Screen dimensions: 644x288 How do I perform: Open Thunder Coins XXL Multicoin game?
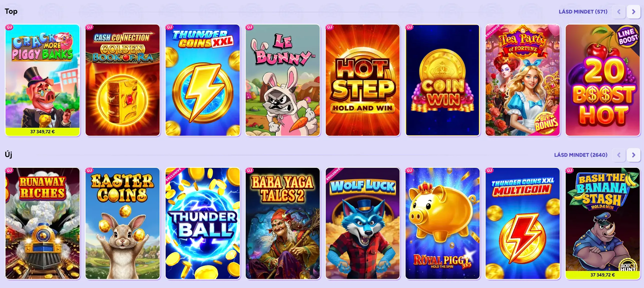point(523,223)
